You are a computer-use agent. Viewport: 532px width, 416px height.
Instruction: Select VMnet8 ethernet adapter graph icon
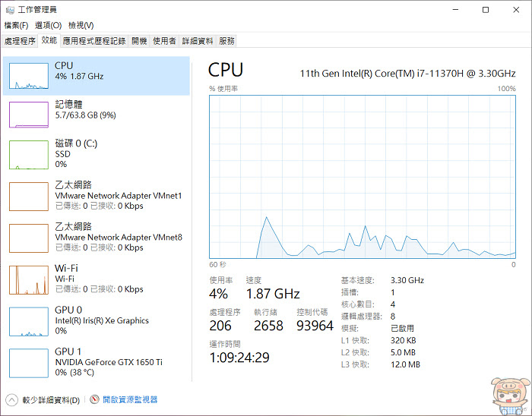click(x=28, y=238)
